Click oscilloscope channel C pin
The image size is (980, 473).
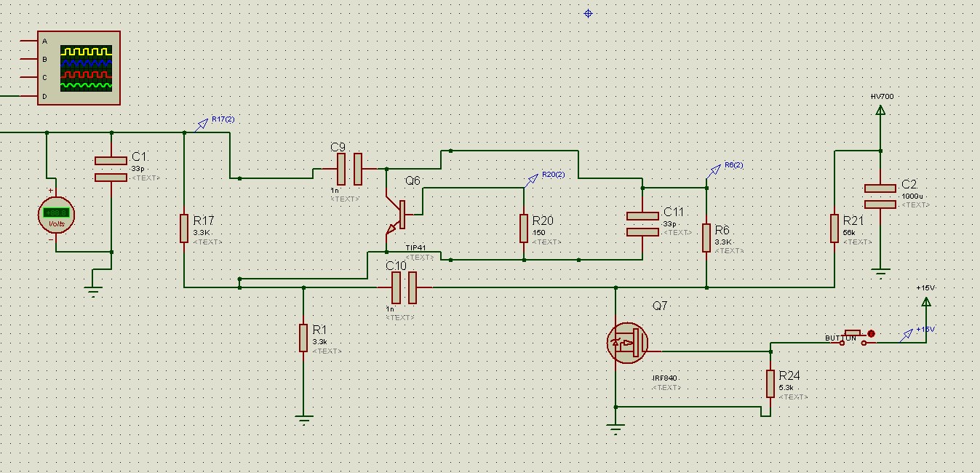coord(29,77)
